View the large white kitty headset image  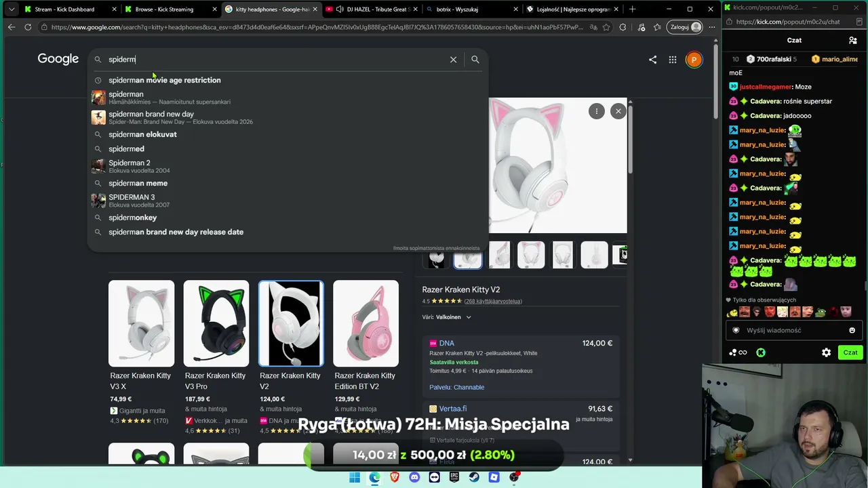click(x=558, y=165)
